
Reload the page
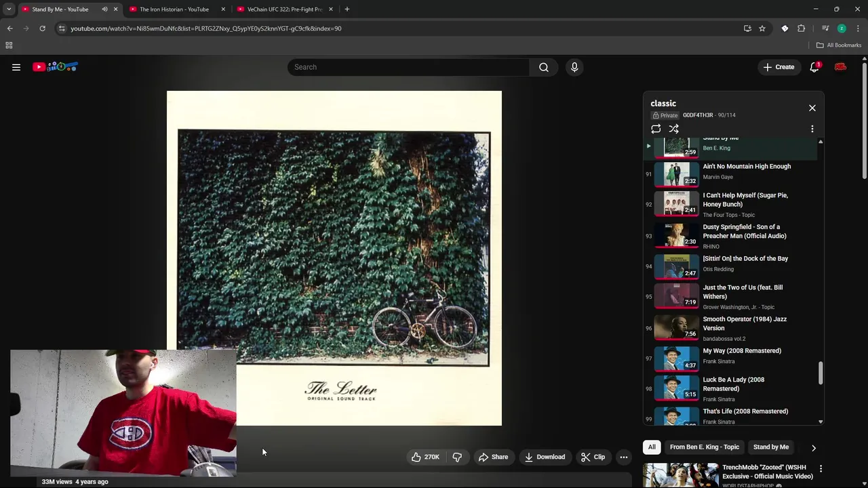42,28
